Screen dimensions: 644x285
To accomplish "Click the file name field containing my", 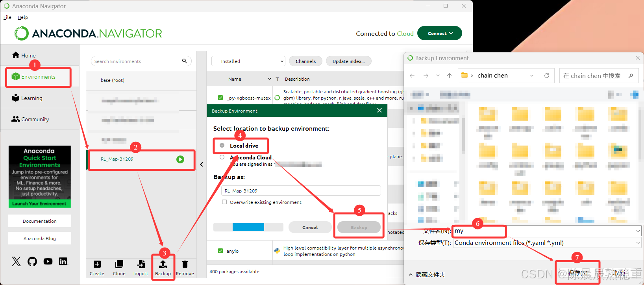I will pos(547,231).
